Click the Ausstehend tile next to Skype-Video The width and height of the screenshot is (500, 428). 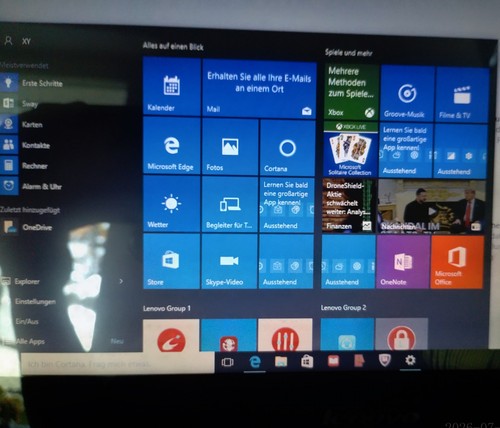tap(286, 261)
